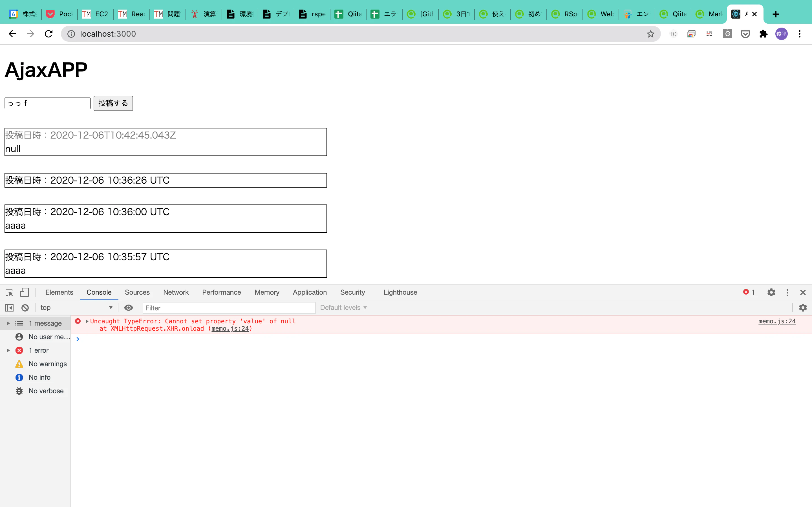The height and width of the screenshot is (507, 812).
Task: Click the console Filter input field
Action: [229, 308]
